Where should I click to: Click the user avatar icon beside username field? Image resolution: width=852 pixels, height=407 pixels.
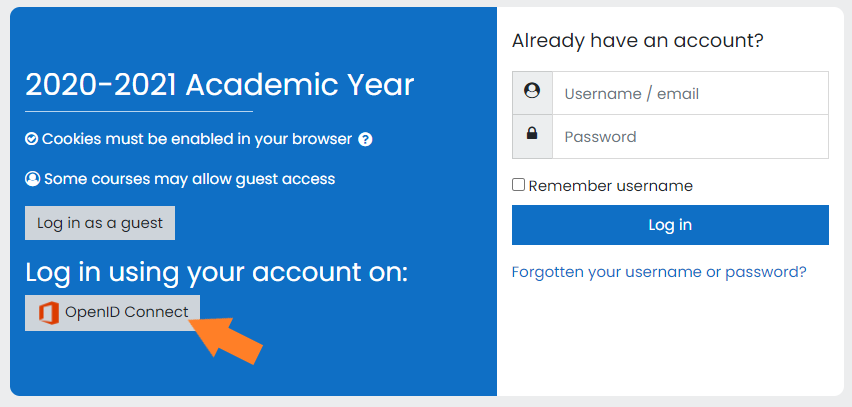coord(532,91)
